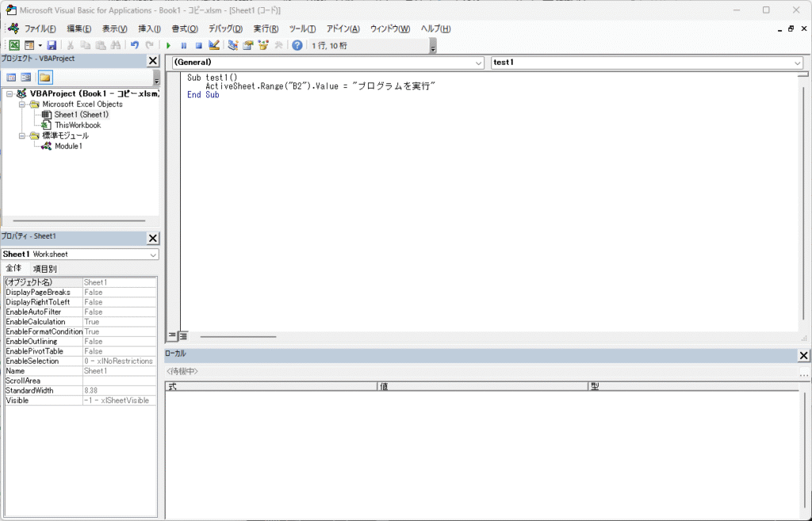
Task: Switch to Full Module View at code bottom
Action: pos(183,336)
